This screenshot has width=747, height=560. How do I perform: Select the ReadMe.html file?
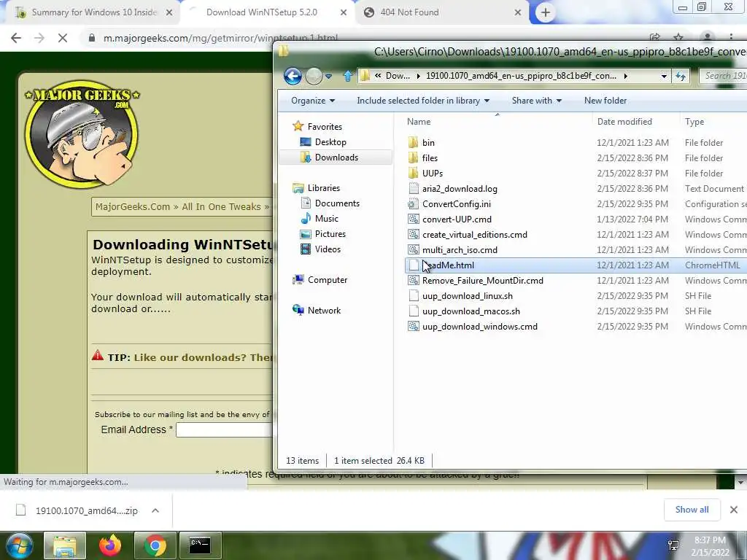point(576,265)
